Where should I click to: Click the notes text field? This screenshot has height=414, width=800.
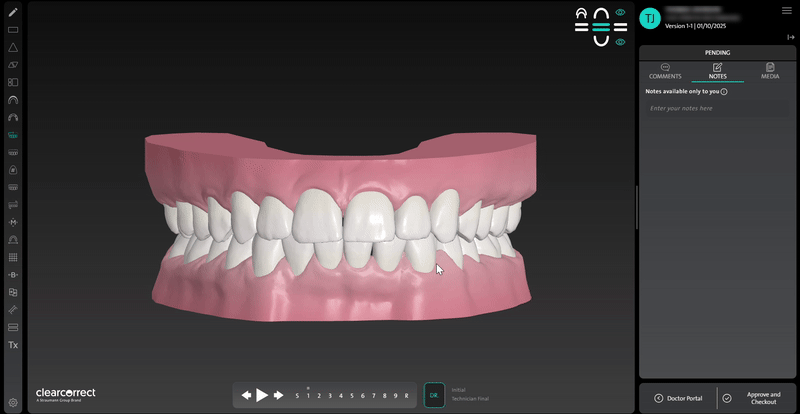[x=717, y=108]
